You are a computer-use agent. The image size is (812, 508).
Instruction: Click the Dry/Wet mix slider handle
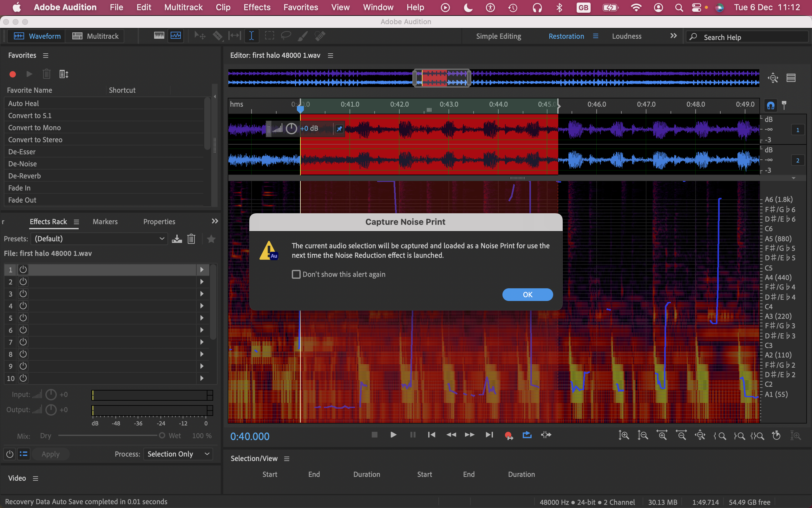162,436
